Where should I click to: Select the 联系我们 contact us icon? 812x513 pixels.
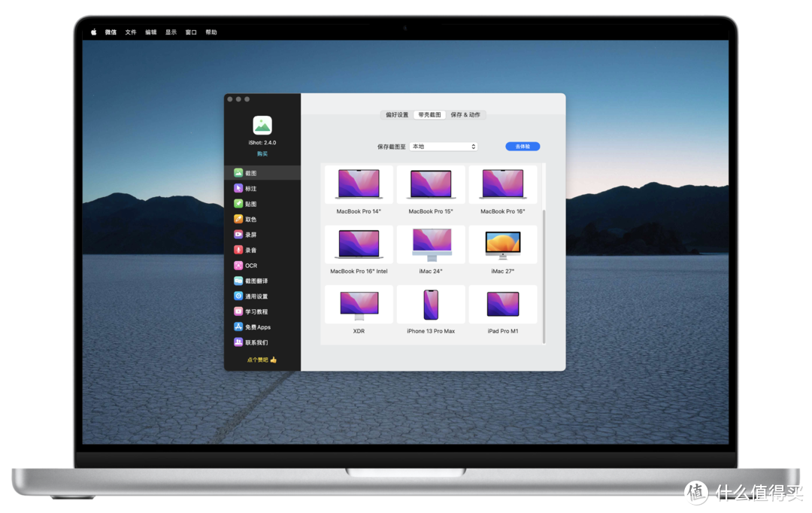click(x=238, y=342)
